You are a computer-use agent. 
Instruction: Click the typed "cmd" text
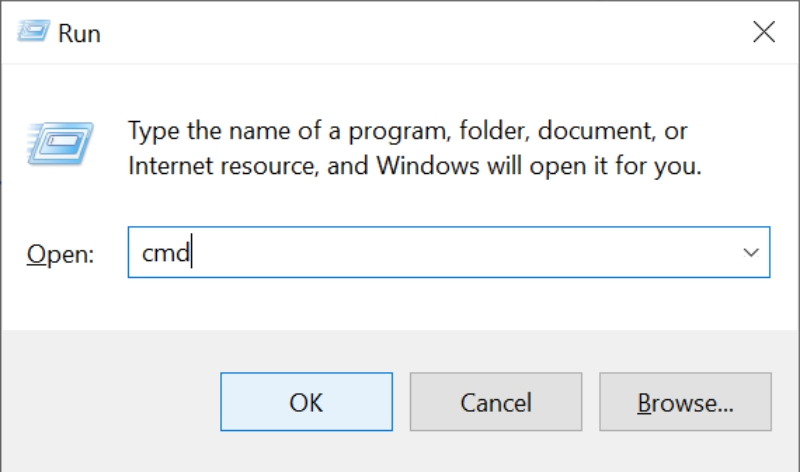[166, 253]
